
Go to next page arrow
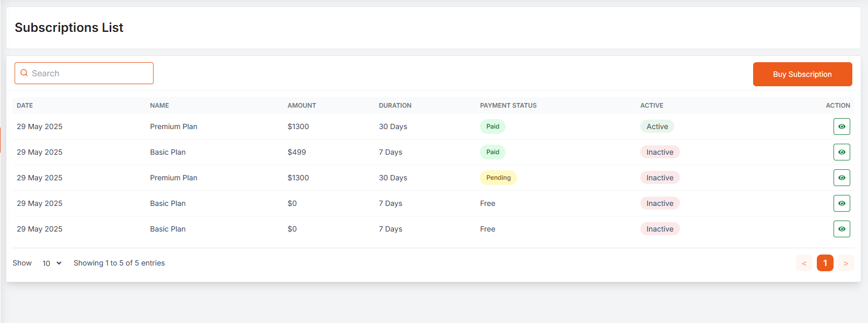coord(846,263)
